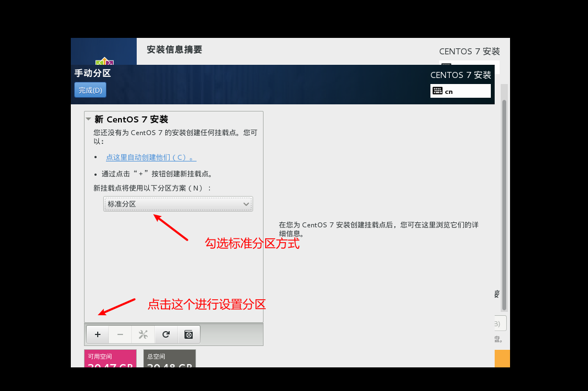The height and width of the screenshot is (391, 588).
Task: Open the cn keyboard layout selector
Action: tap(460, 91)
